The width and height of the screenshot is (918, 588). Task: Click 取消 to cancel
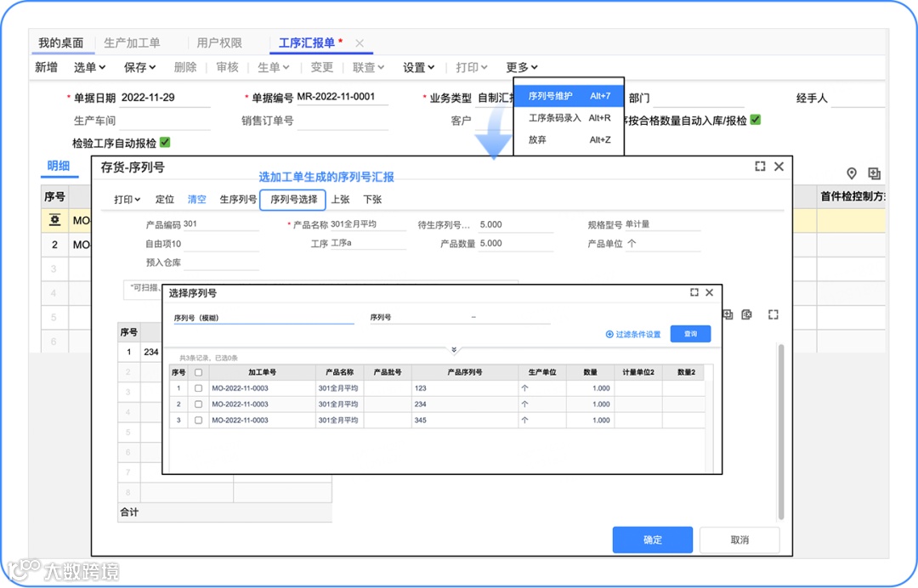[x=739, y=540]
